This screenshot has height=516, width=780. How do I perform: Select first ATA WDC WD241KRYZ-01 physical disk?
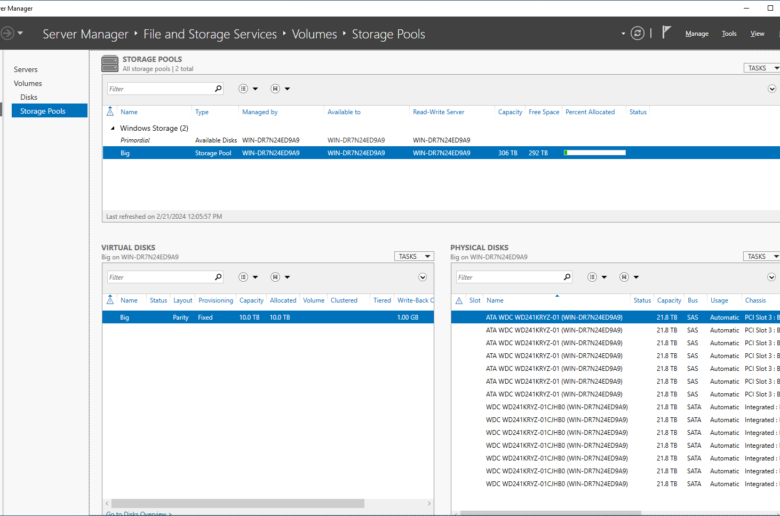[x=615, y=317]
